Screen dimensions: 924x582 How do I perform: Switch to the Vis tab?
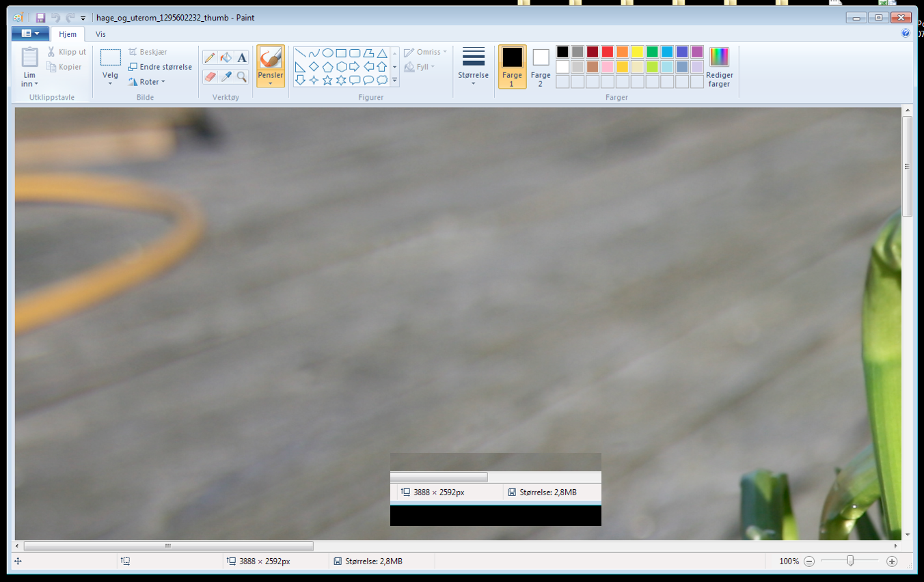pos(100,34)
